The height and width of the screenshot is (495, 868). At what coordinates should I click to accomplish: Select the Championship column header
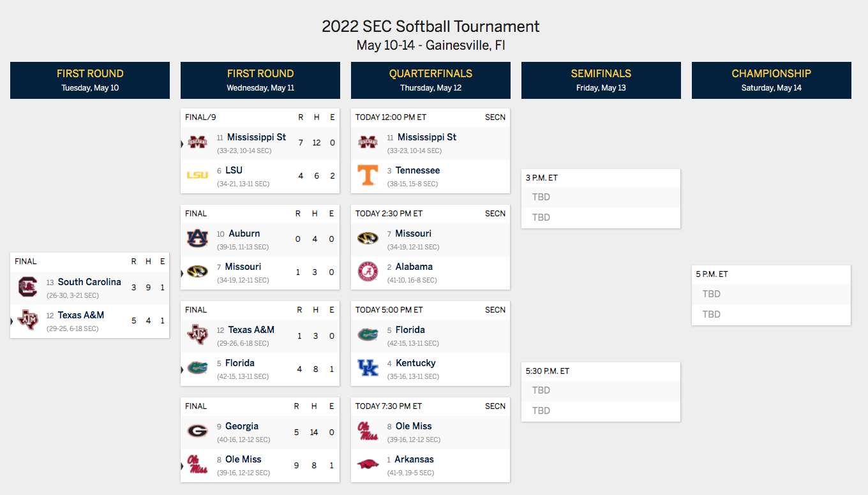click(772, 80)
